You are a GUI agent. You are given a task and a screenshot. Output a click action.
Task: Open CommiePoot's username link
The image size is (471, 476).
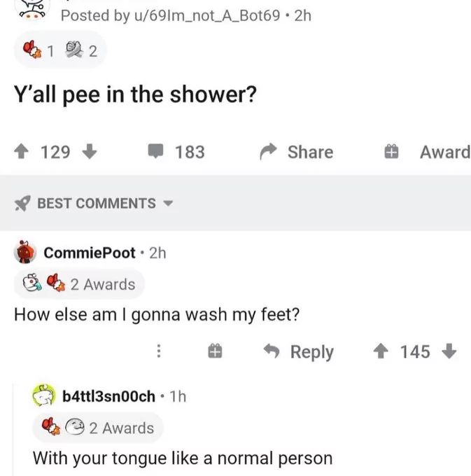90,253
